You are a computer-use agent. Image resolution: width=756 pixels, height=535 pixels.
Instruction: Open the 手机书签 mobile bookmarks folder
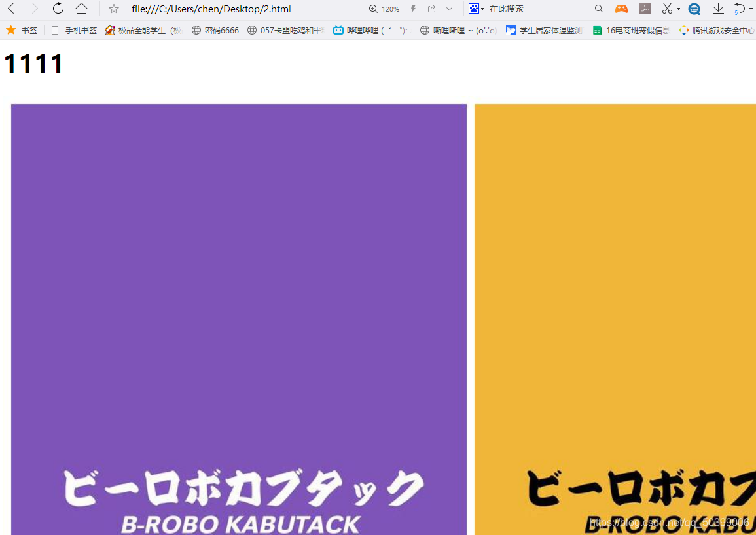74,30
